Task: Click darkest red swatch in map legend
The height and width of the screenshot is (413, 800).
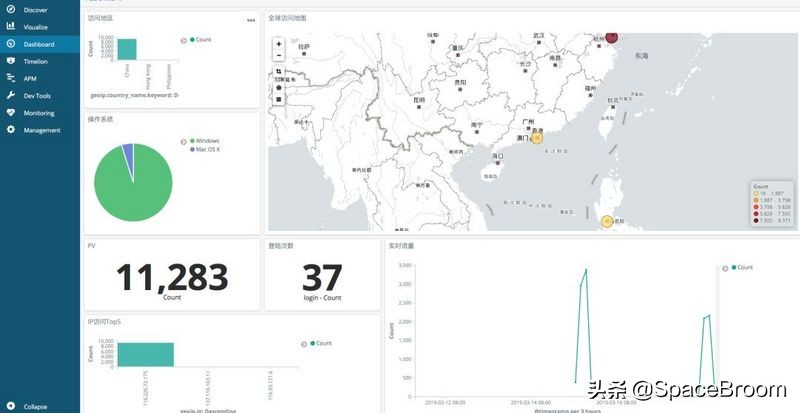Action: [x=756, y=221]
